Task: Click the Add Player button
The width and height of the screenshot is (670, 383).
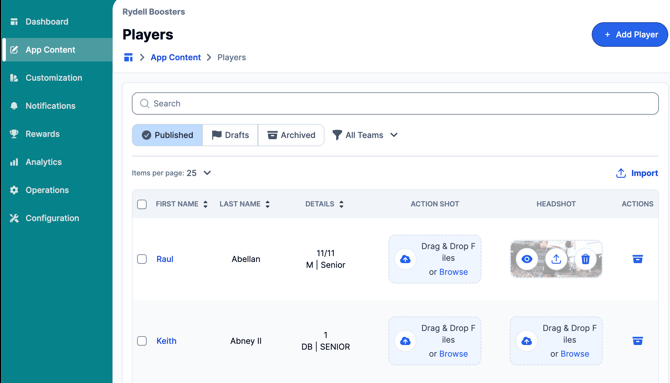Action: click(629, 35)
